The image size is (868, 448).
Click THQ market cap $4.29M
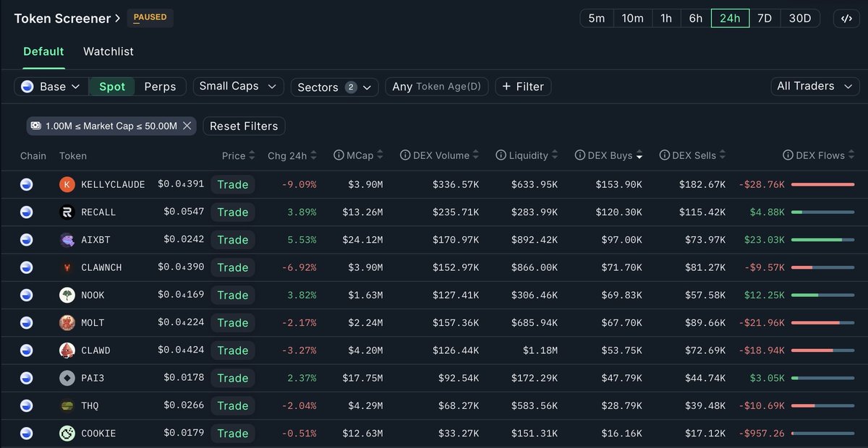(365, 406)
